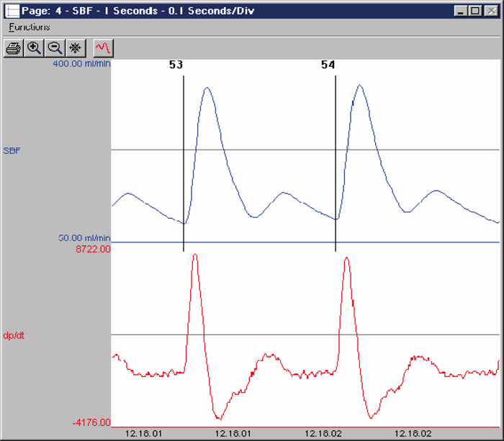Click the dp/dt channel label
Image resolution: width=504 pixels, height=441 pixels.
(14, 335)
